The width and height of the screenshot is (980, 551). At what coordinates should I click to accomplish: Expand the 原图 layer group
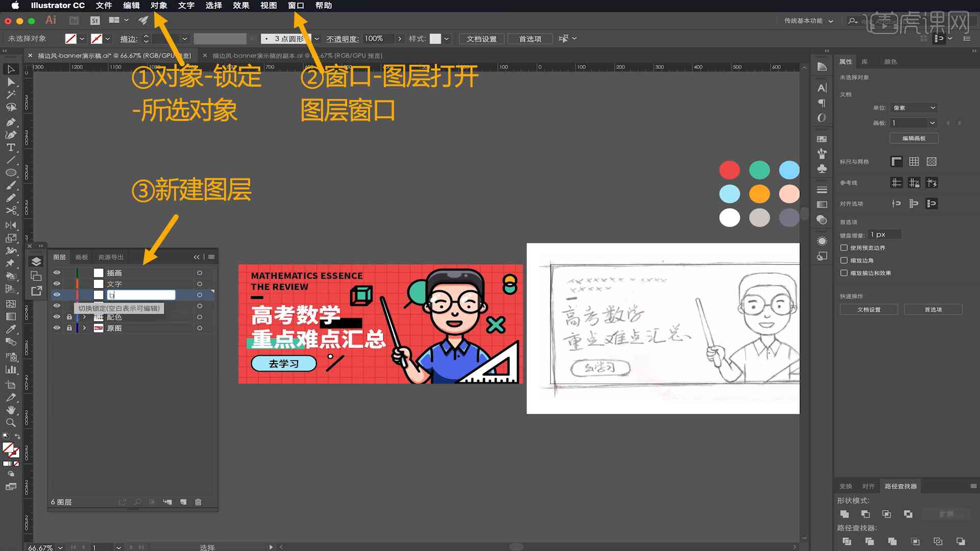[x=84, y=329]
